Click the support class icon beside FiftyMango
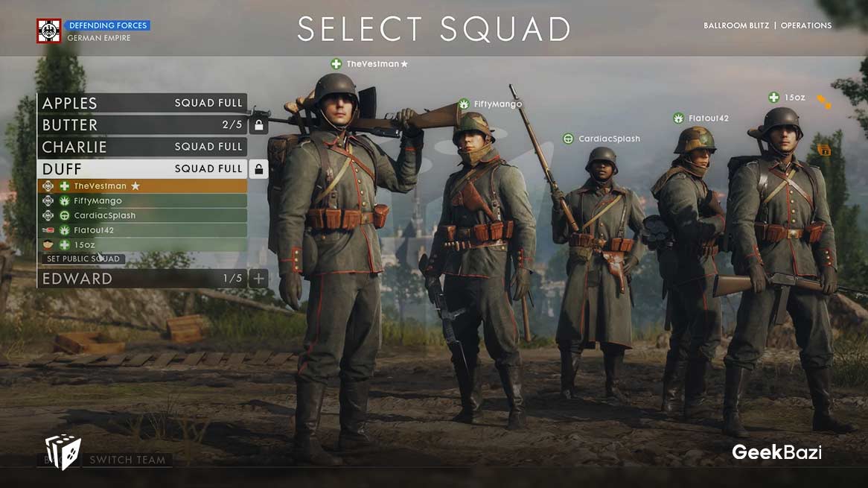The height and width of the screenshot is (488, 868). pos(65,201)
